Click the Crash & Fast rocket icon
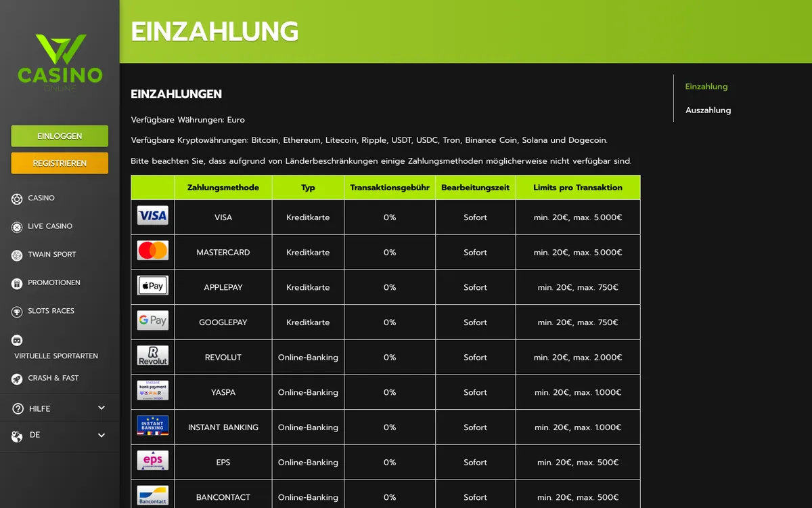812x508 pixels. 17,379
